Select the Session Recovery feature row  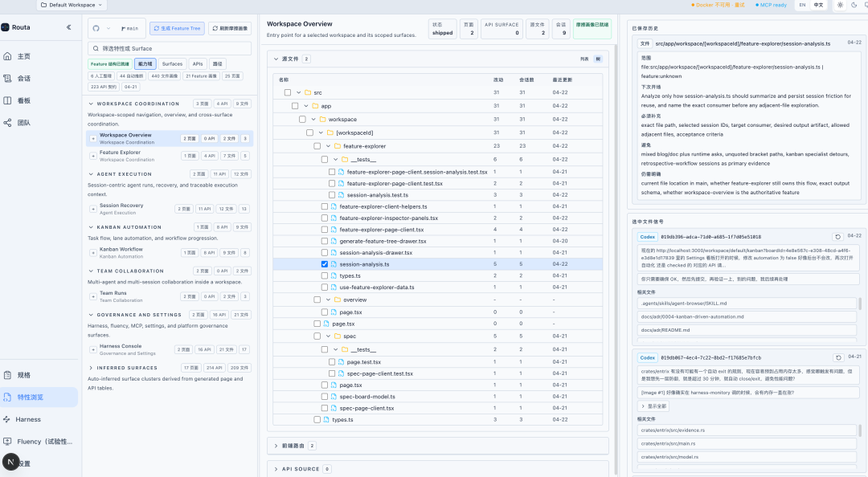point(170,209)
